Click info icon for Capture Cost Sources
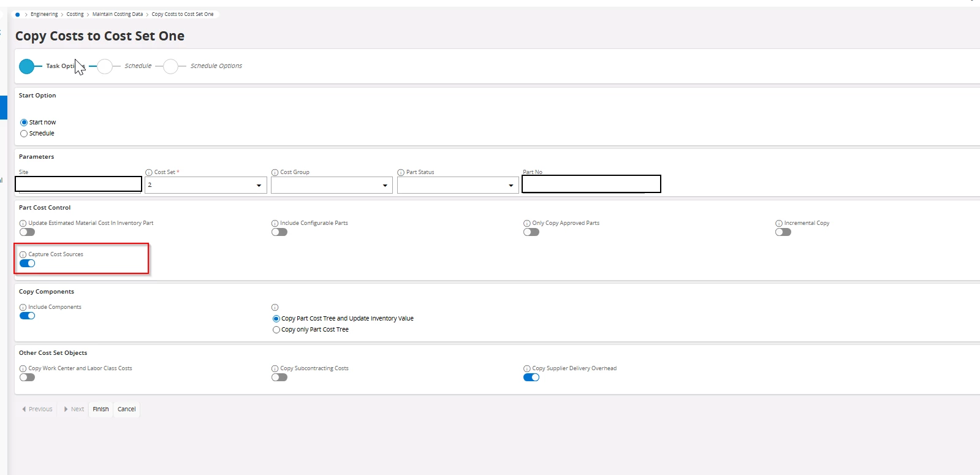This screenshot has height=475, width=980. click(23, 255)
